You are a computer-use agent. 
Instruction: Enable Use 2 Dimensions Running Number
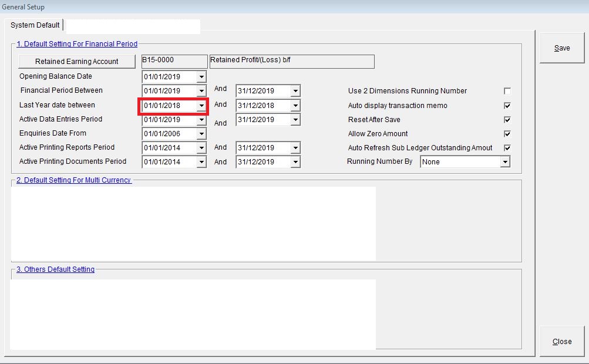click(x=507, y=91)
